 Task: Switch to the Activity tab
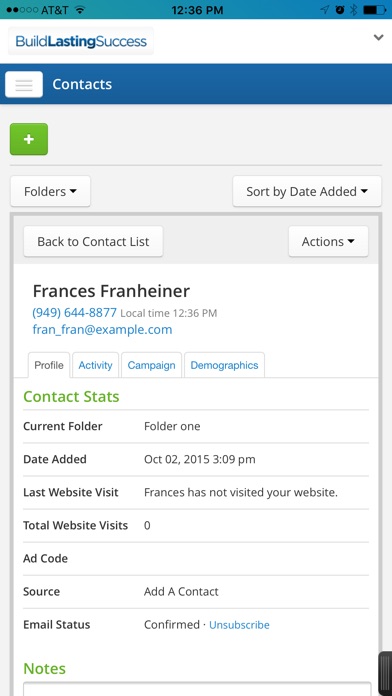point(95,365)
